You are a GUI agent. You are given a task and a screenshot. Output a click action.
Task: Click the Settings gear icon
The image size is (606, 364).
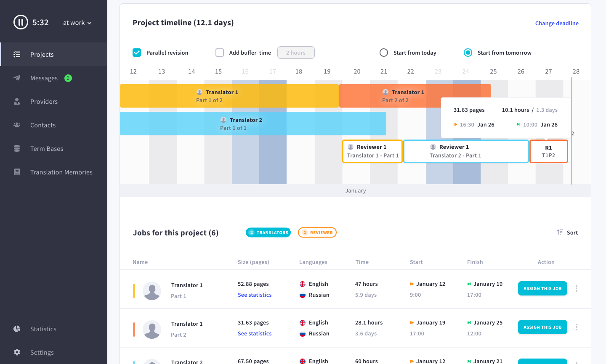point(17,352)
